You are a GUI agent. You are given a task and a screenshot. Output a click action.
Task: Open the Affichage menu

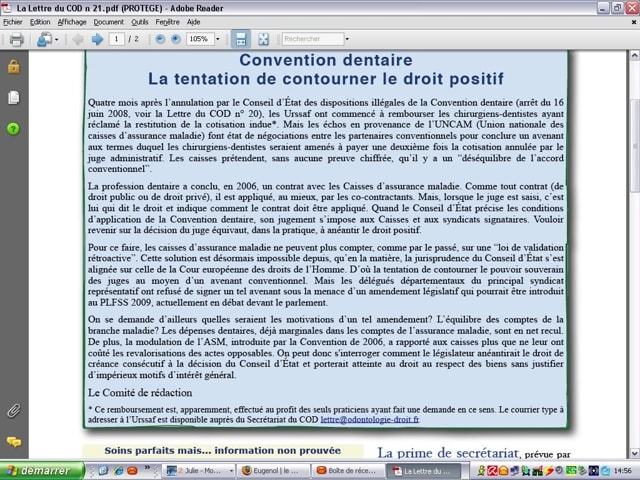pyautogui.click(x=71, y=21)
